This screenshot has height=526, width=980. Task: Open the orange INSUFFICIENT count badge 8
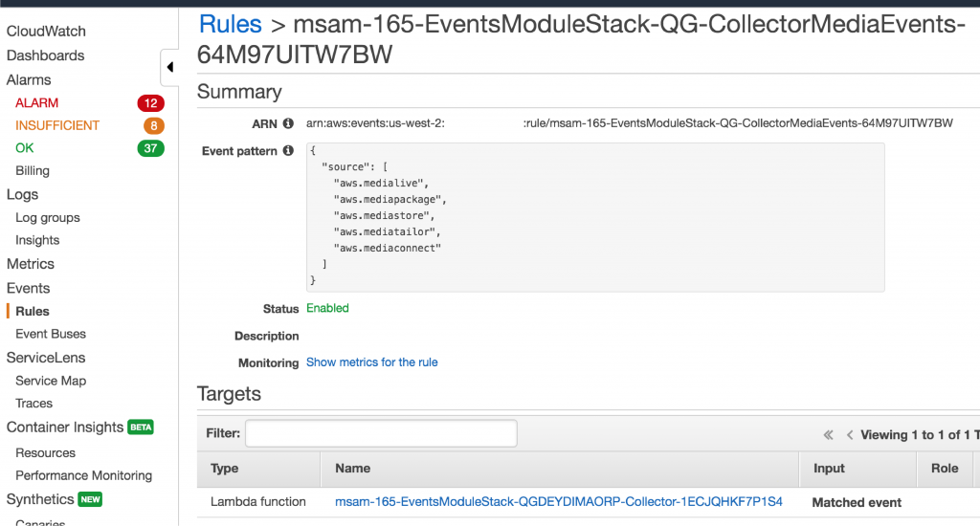click(154, 125)
